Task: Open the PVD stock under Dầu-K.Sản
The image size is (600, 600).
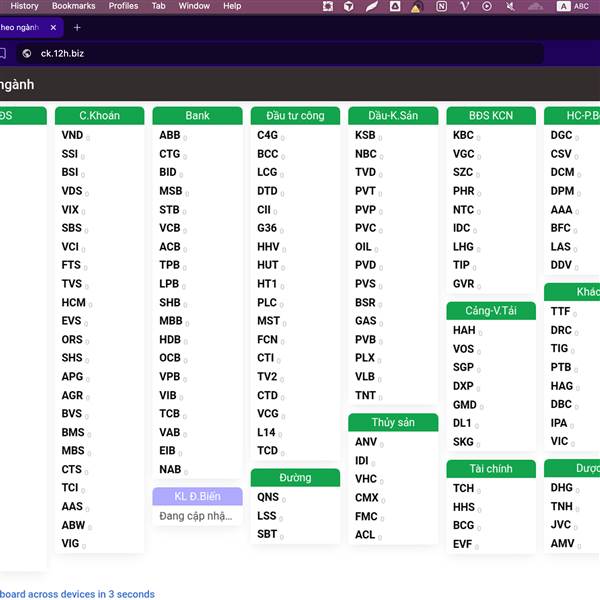Action: 365,265
